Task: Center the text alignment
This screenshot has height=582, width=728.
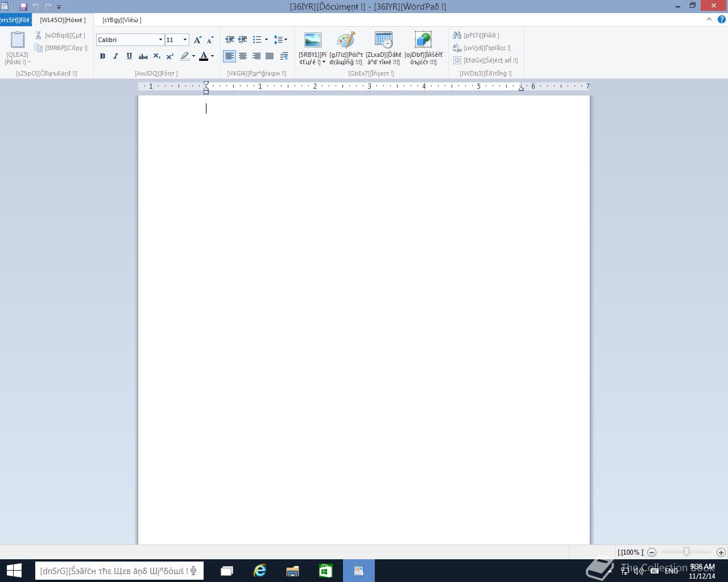Action: (x=243, y=56)
